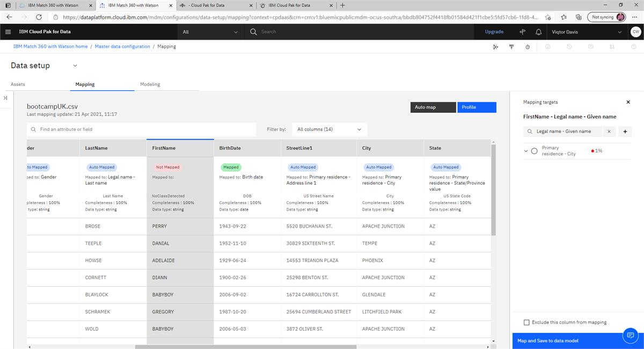Expand the Data setup chevron
This screenshot has height=349, width=644.
pyautogui.click(x=75, y=66)
